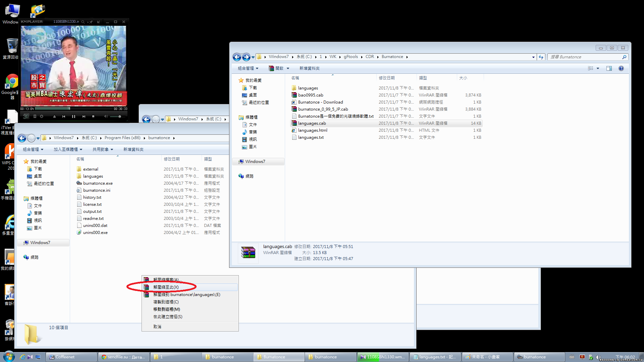Toggle 3D mode in KMPlayer

[x=26, y=116]
